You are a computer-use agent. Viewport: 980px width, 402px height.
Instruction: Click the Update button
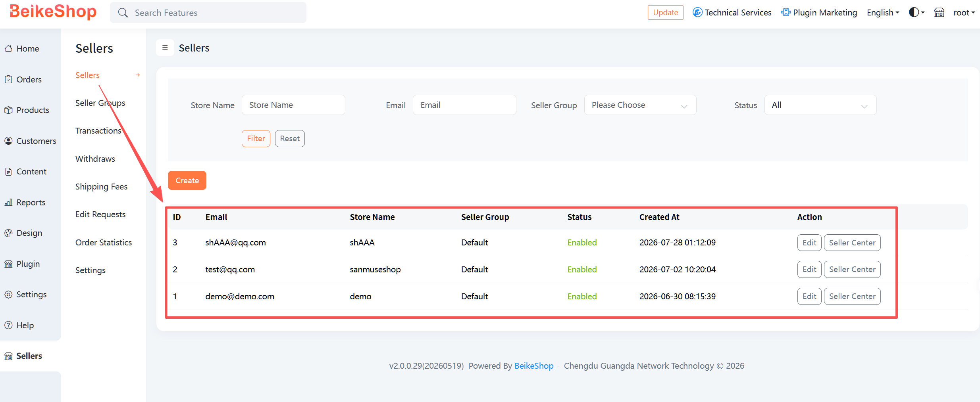[665, 12]
